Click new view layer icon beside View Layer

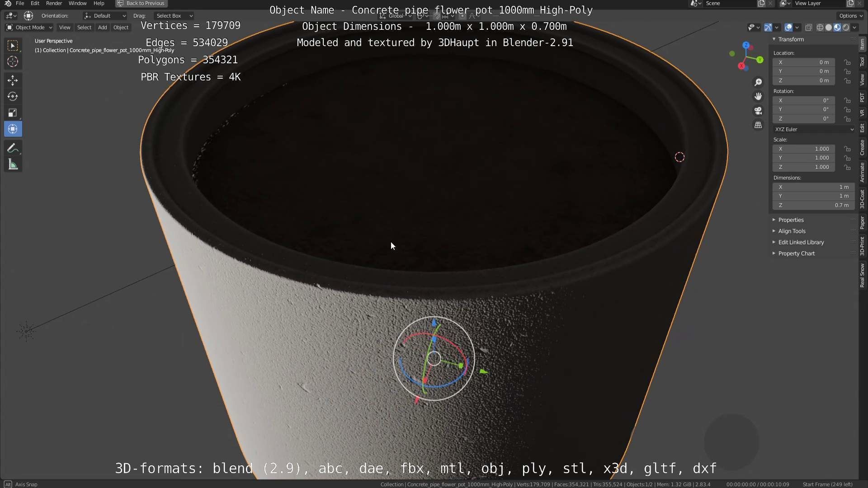click(x=850, y=3)
